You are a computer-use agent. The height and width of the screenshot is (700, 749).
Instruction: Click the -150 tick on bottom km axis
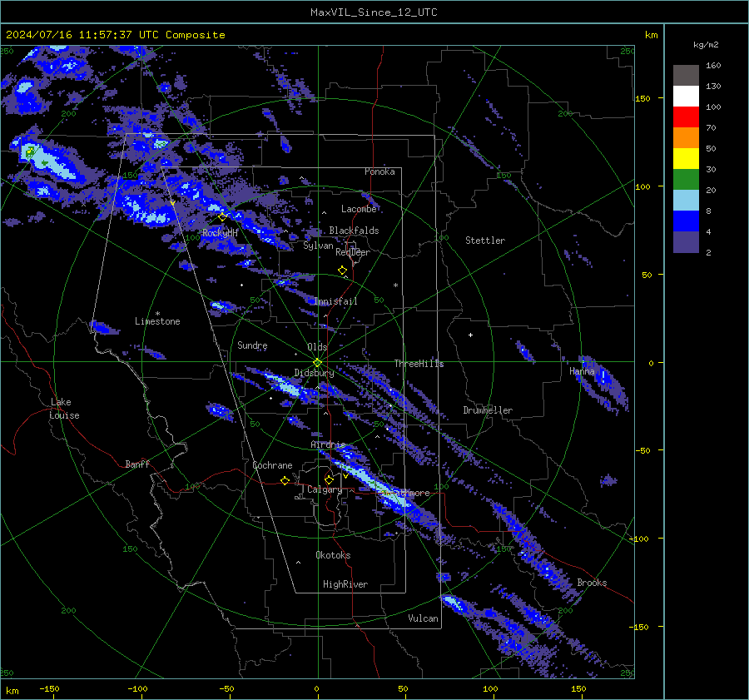(50, 689)
